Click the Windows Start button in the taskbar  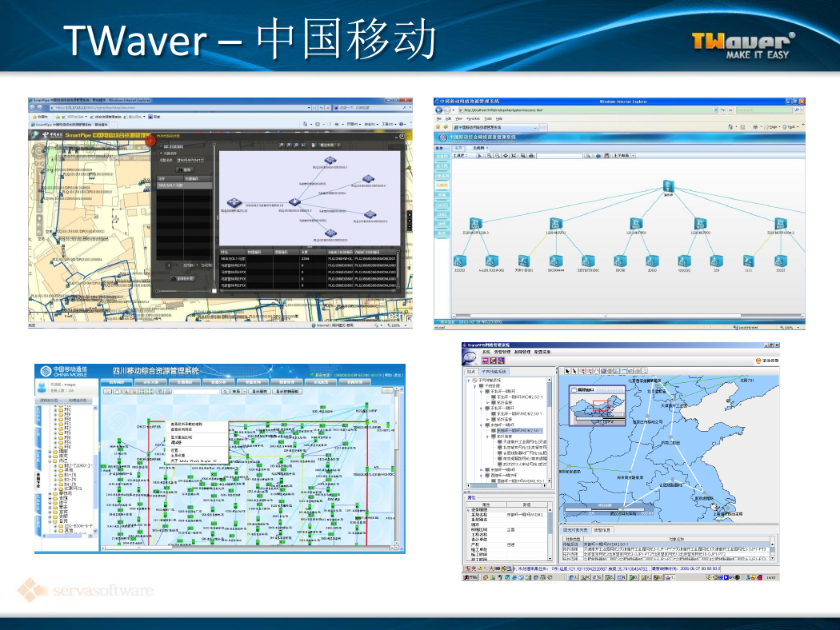tap(470, 577)
